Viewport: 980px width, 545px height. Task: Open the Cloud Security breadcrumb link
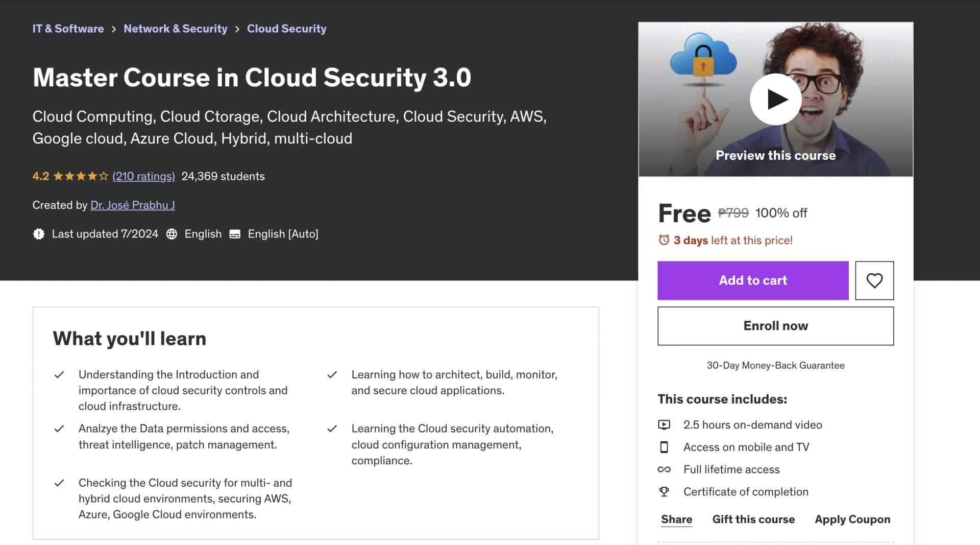(x=287, y=29)
